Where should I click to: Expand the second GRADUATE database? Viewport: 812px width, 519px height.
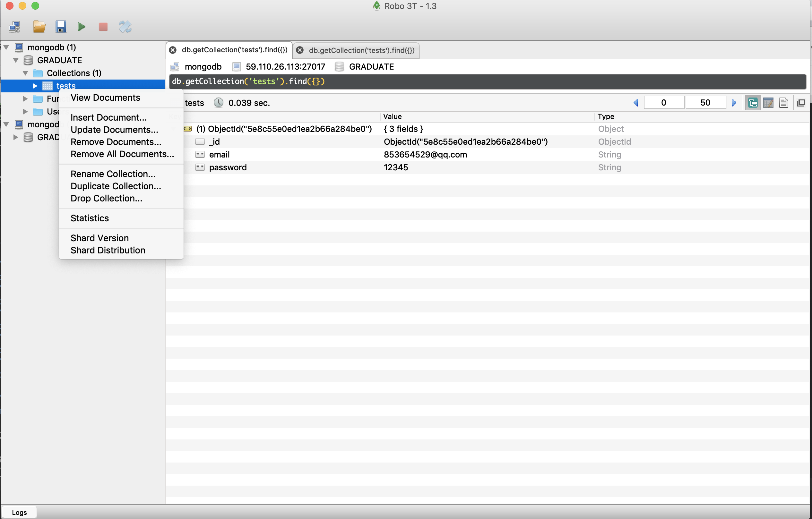pyautogui.click(x=15, y=138)
